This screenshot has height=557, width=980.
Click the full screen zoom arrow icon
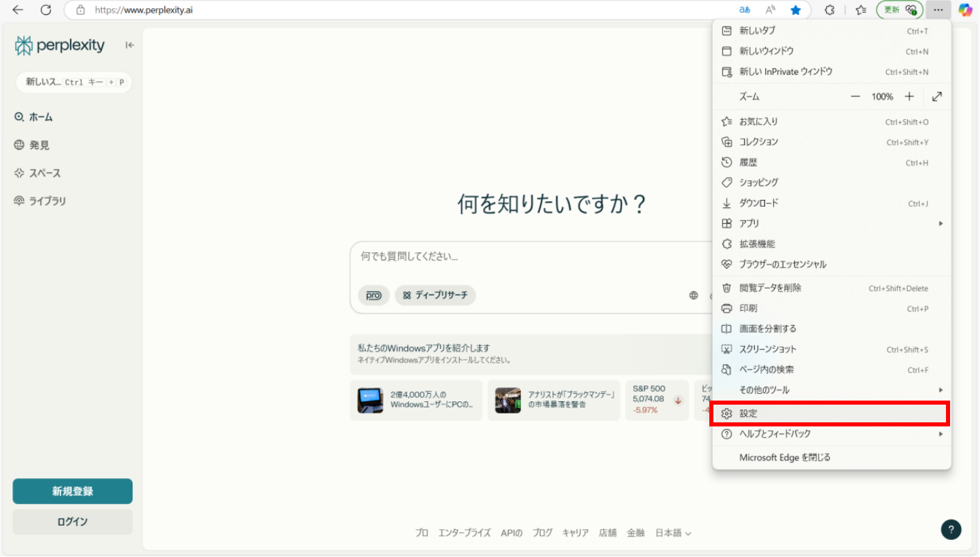pyautogui.click(x=937, y=97)
